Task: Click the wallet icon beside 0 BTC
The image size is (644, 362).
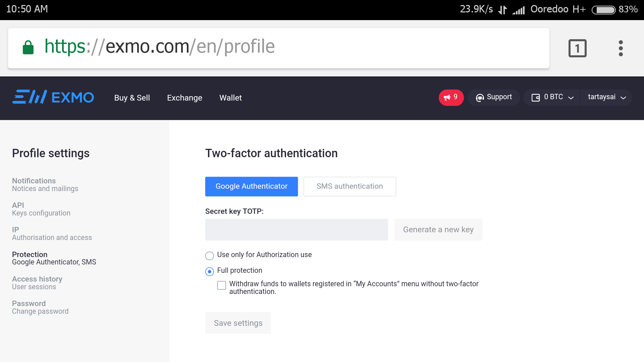Action: coord(536,98)
